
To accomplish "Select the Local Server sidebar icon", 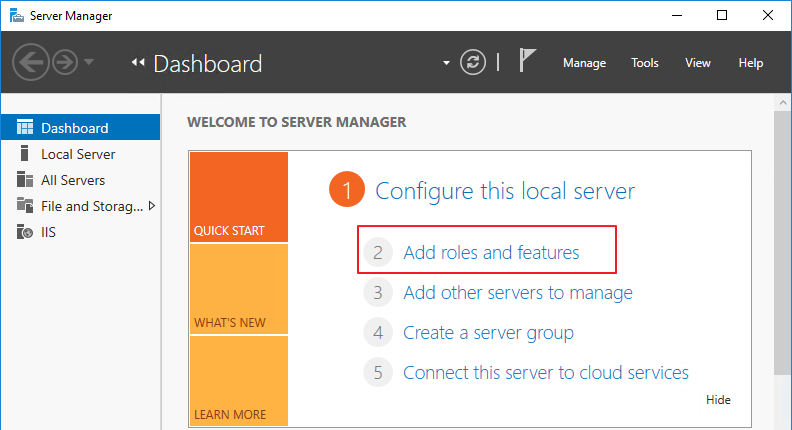I will pos(25,154).
